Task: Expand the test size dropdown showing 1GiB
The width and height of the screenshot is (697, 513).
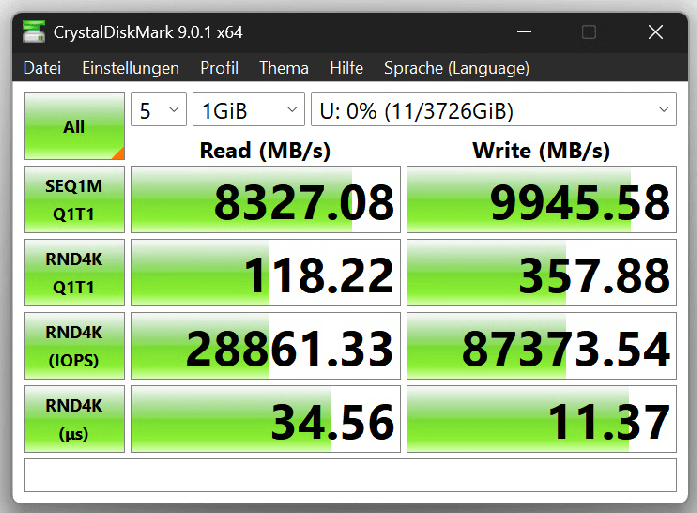Action: pyautogui.click(x=248, y=109)
